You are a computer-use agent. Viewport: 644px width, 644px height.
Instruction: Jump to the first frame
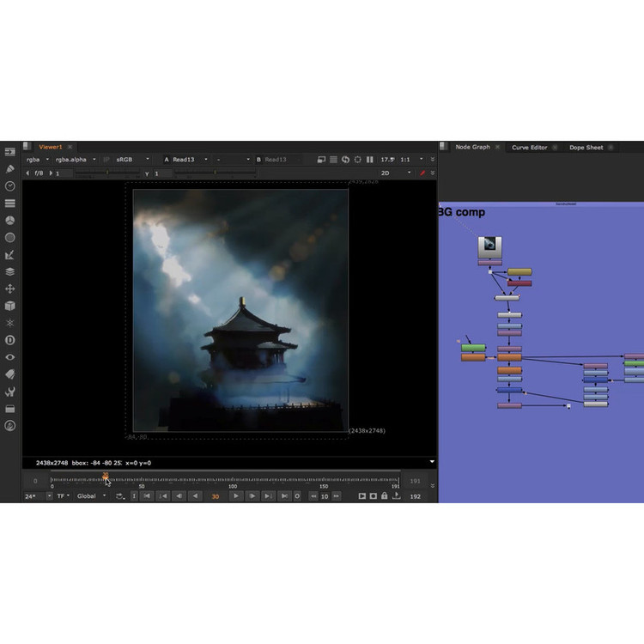[x=147, y=496]
